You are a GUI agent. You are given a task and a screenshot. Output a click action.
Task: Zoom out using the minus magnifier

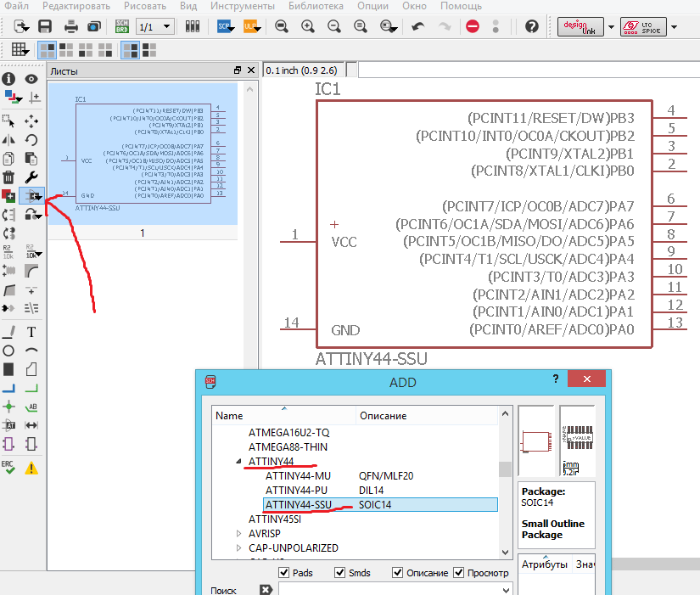(x=334, y=27)
